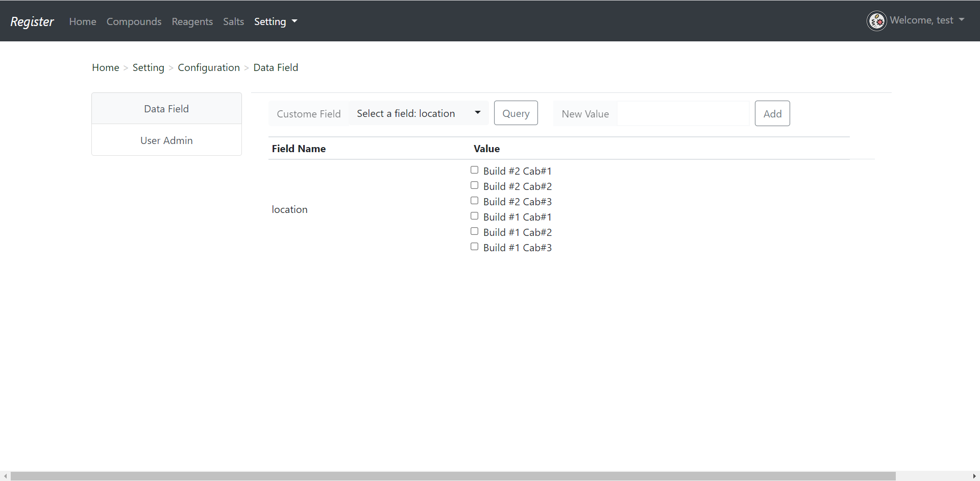Select the Data Field sidebar tab
The height and width of the screenshot is (481, 980).
click(x=166, y=109)
